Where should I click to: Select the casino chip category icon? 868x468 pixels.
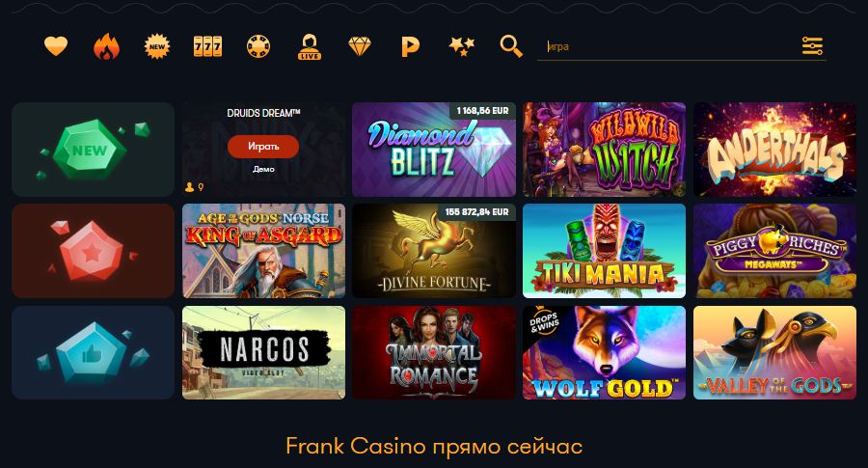(258, 46)
